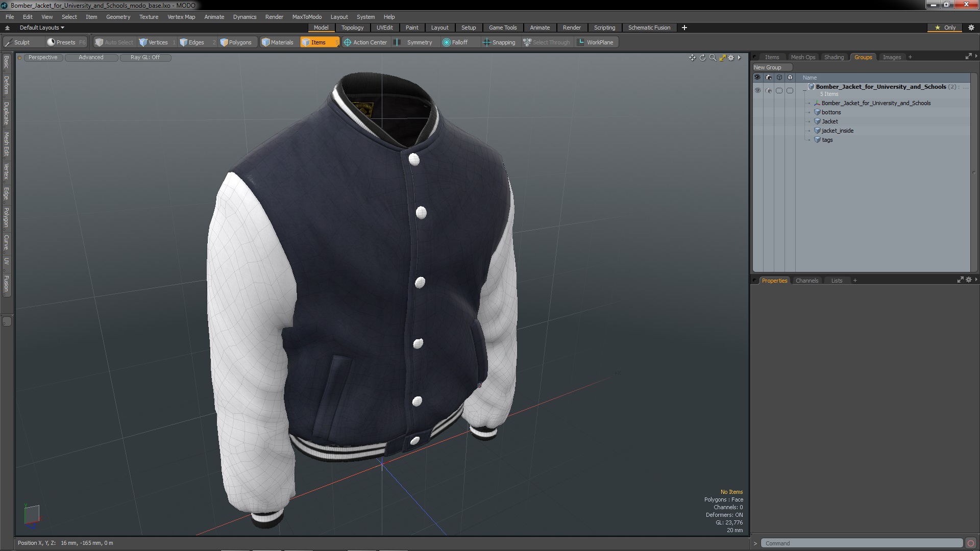Click the red record button beside Command
This screenshot has width=980, height=551.
tap(971, 543)
